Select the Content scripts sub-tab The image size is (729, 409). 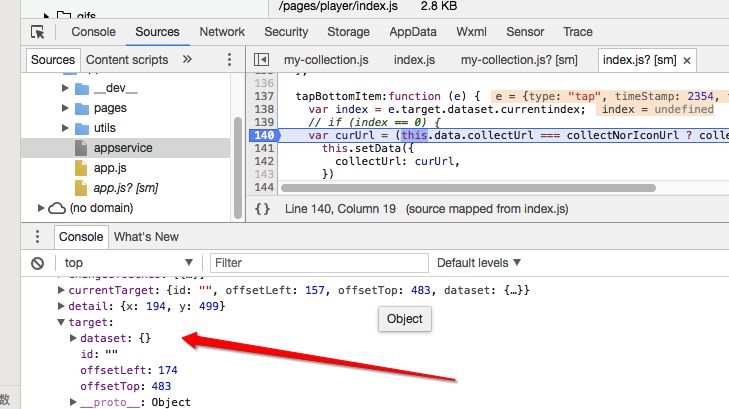pyautogui.click(x=127, y=60)
